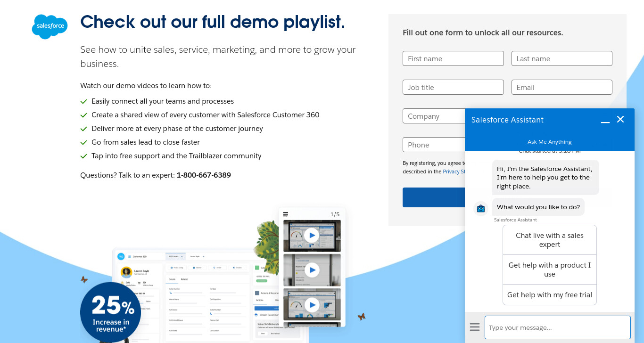Select the Company input field

(434, 116)
